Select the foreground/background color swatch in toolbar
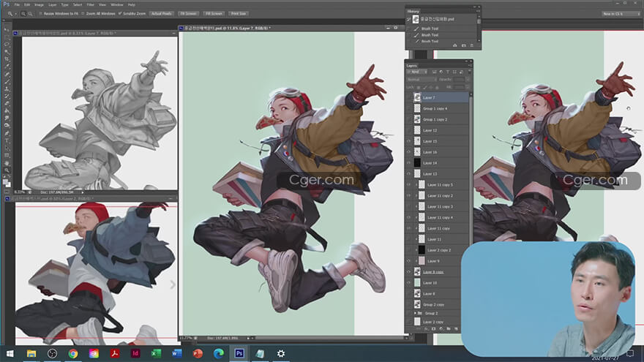 [7, 183]
